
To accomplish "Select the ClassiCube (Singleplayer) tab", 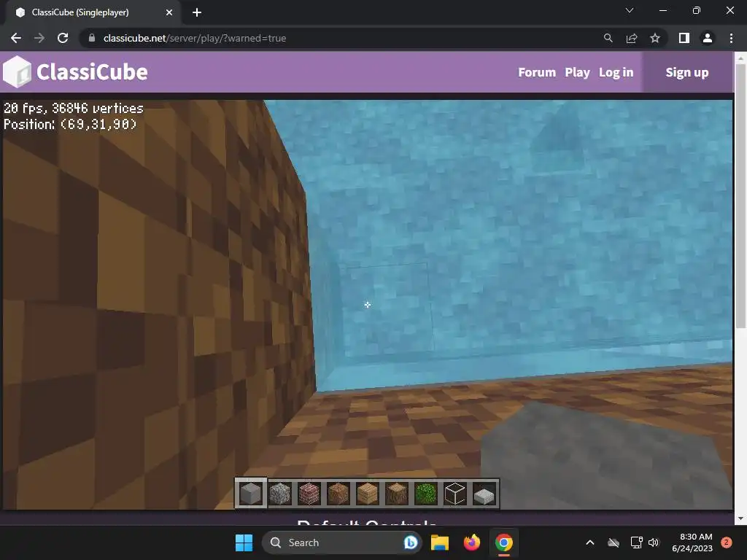I will [93, 13].
